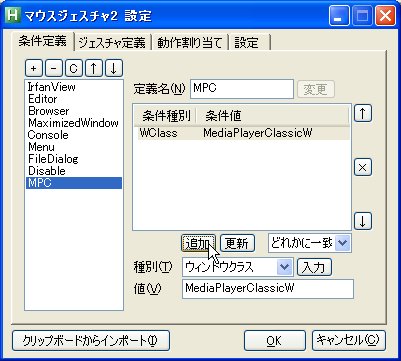This screenshot has height=361, width=401.
Task: Focus the 値 input field
Action: pyautogui.click(x=268, y=289)
